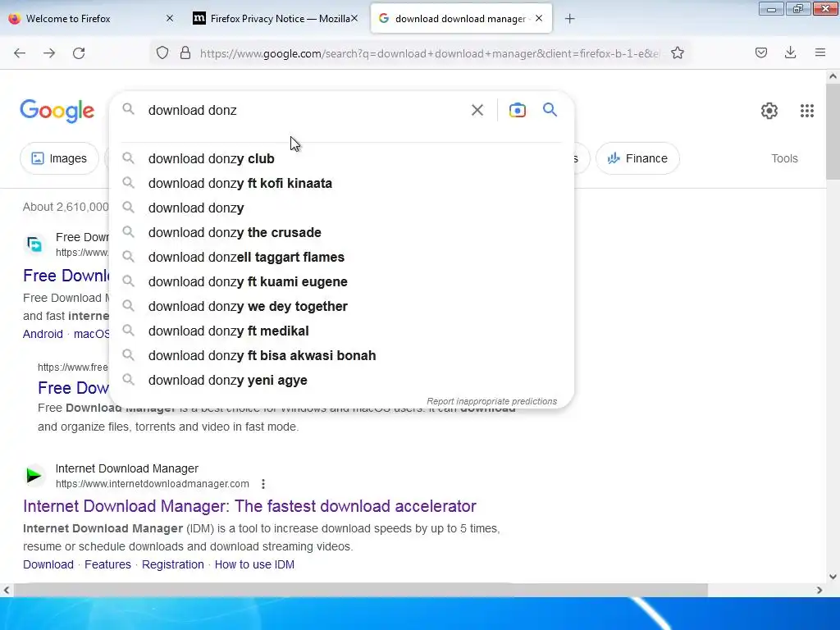Filter results by Images

pyautogui.click(x=59, y=158)
